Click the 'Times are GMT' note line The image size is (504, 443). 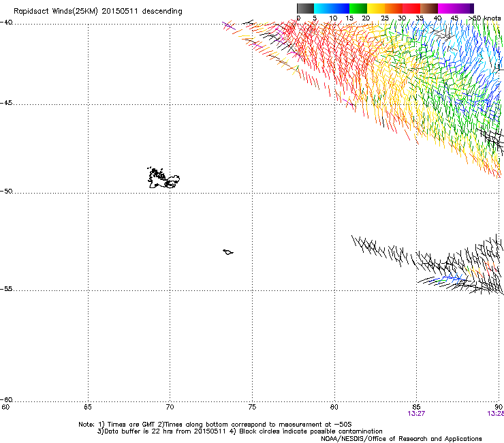coord(215,425)
